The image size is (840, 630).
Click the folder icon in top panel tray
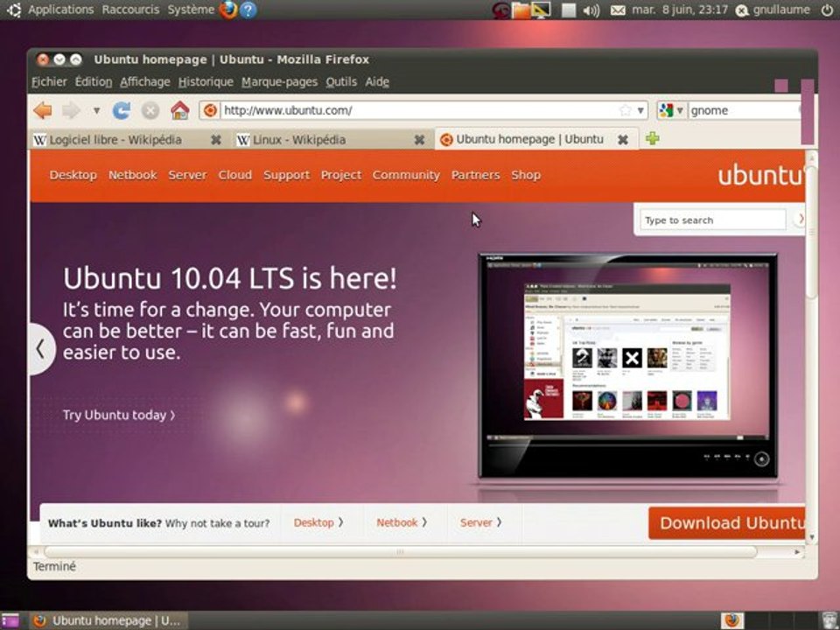pos(521,10)
